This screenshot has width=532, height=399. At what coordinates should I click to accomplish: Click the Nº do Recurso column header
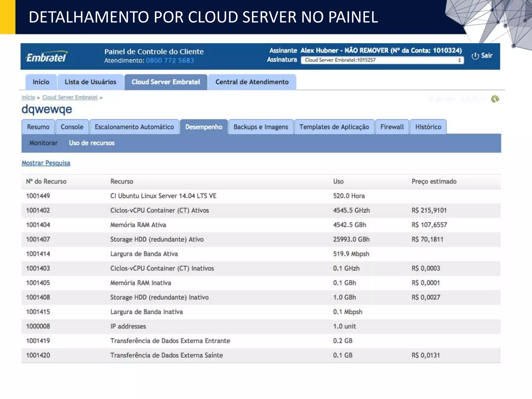[46, 181]
